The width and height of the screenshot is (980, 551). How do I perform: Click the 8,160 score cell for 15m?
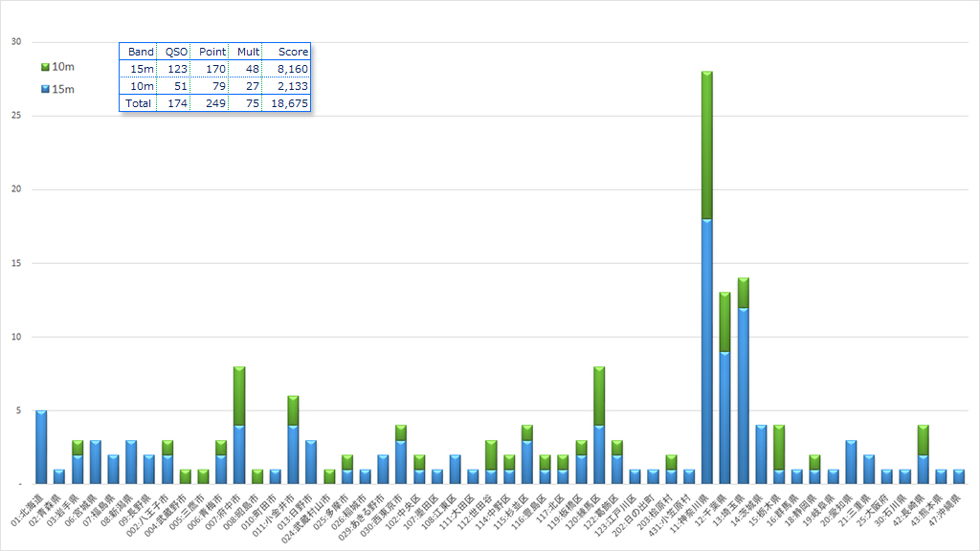293,69
